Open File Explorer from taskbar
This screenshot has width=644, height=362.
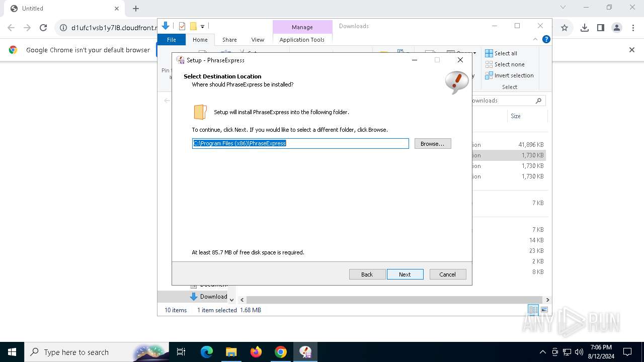click(x=231, y=352)
